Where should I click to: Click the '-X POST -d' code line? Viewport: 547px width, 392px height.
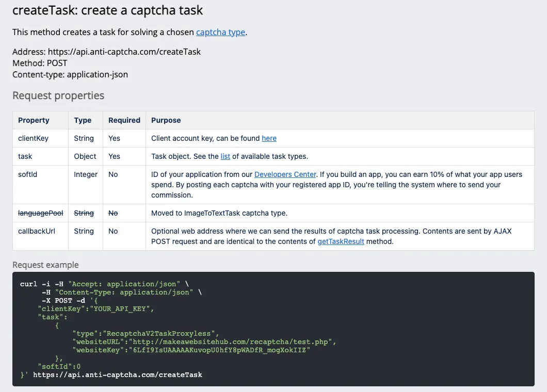pos(70,301)
